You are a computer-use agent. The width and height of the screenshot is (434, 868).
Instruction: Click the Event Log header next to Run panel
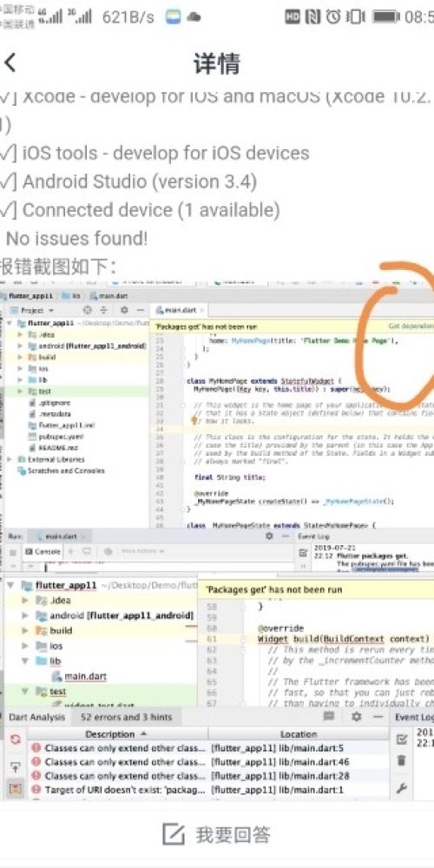tap(314, 536)
